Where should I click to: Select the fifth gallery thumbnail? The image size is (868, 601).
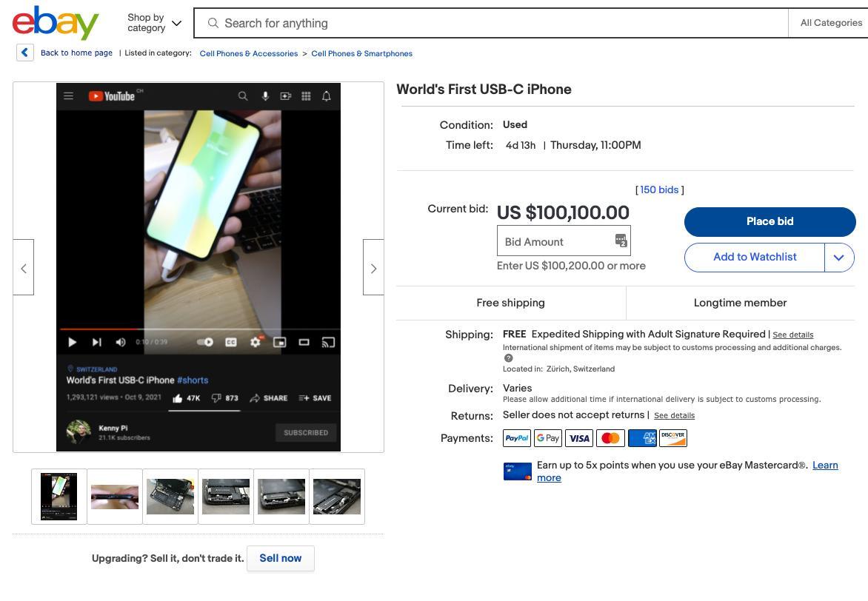click(x=281, y=497)
